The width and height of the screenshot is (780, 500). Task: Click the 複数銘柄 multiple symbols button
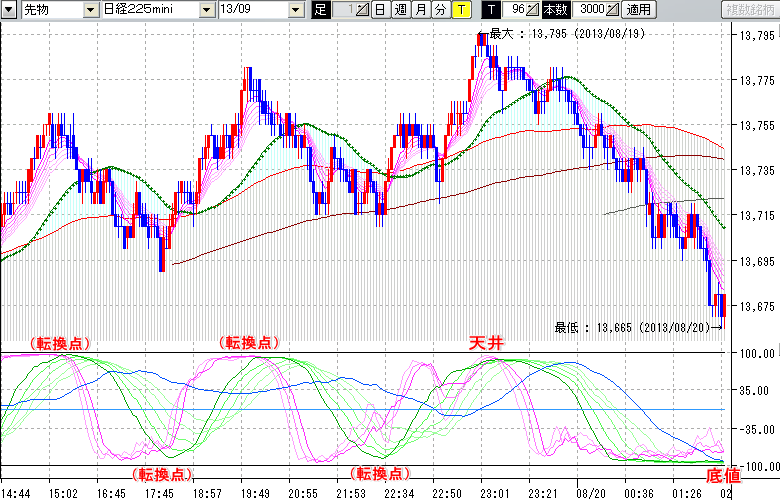coord(748,10)
